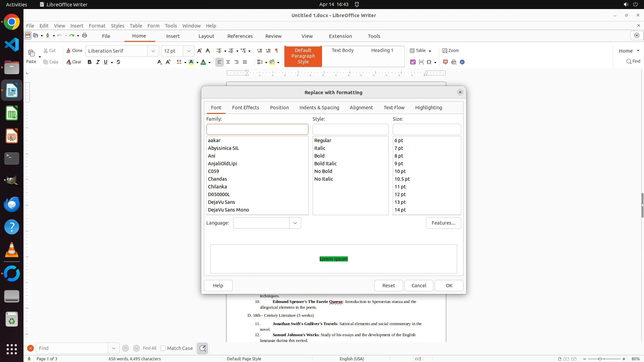Viewport: 644px width, 362px height.
Task: Toggle Find and Replace button in find bar
Action: 203,348
